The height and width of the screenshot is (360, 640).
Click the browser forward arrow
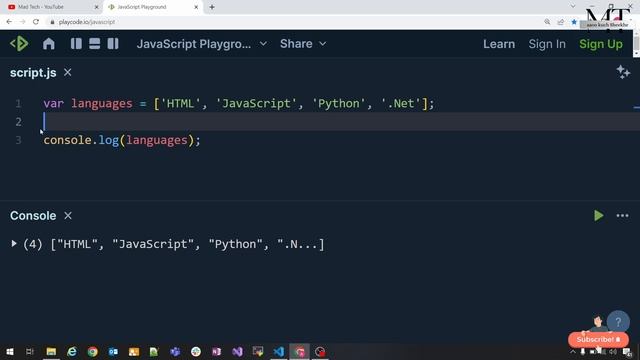22,22
